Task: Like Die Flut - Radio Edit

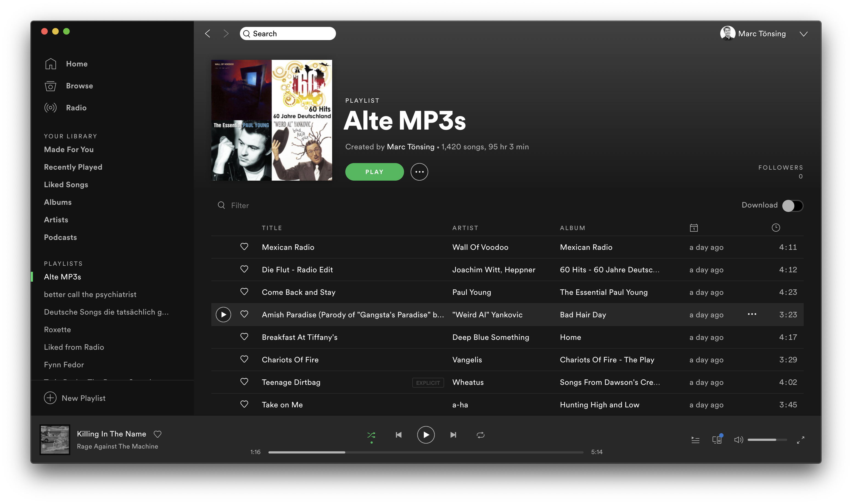Action: click(244, 269)
